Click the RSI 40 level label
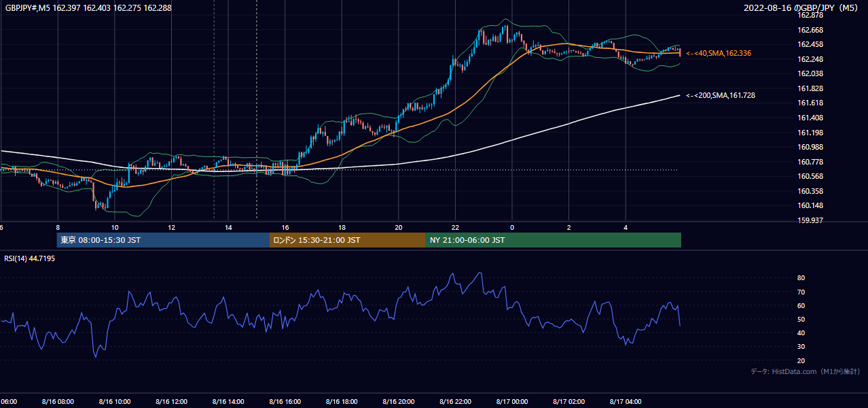Image resolution: width=868 pixels, height=408 pixels. coord(801,333)
